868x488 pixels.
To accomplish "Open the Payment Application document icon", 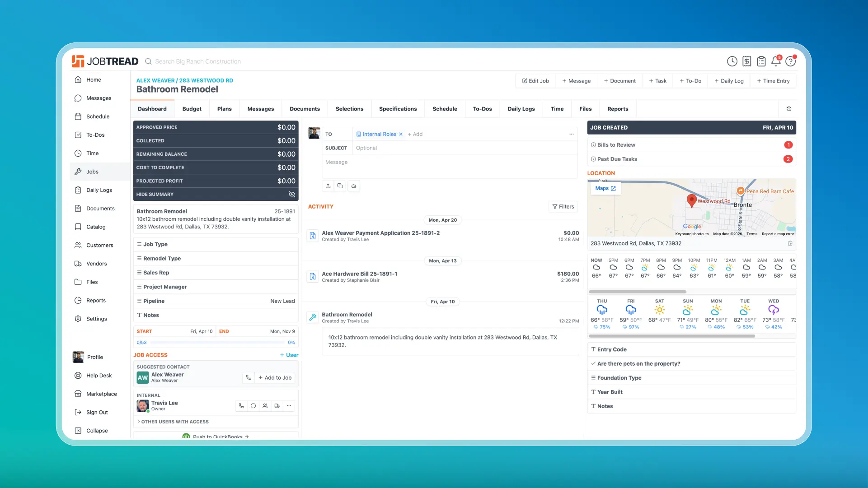I will pos(313,236).
